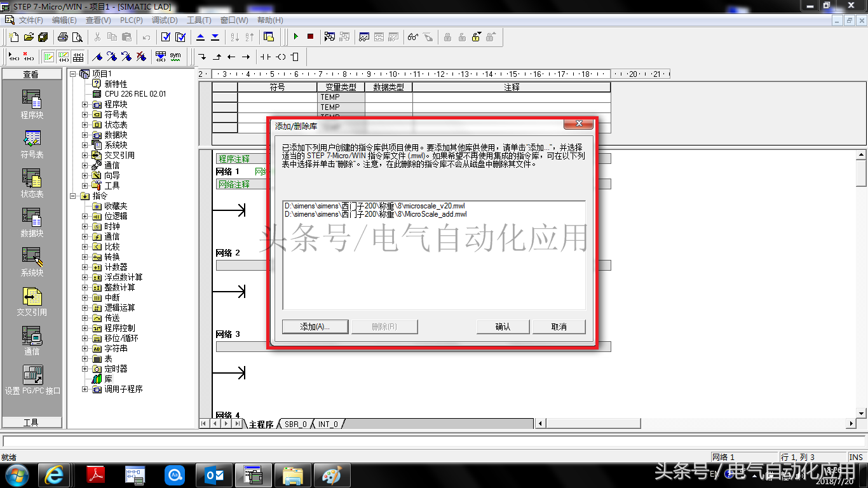868x488 pixels.
Task: Click 添加(A)... to add a library
Action: (315, 327)
